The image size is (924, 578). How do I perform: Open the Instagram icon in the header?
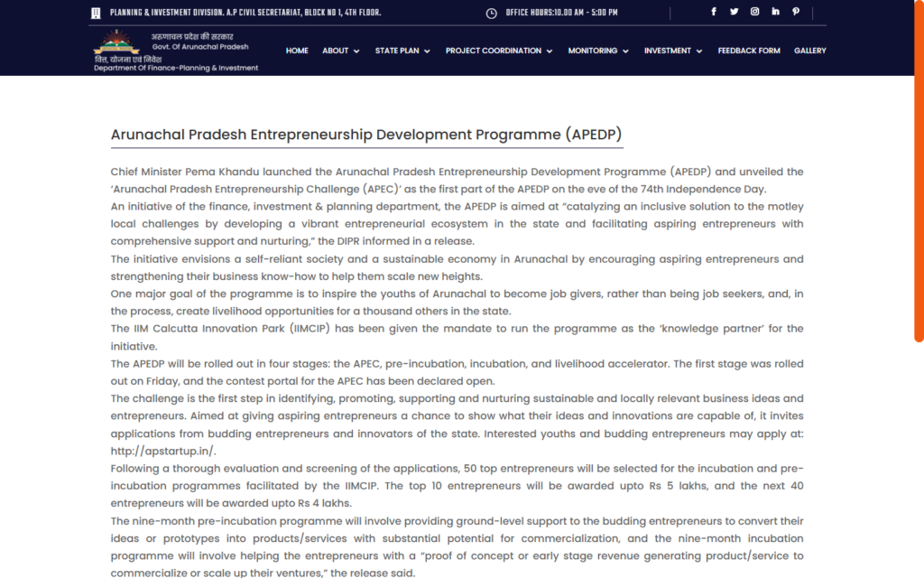point(754,11)
